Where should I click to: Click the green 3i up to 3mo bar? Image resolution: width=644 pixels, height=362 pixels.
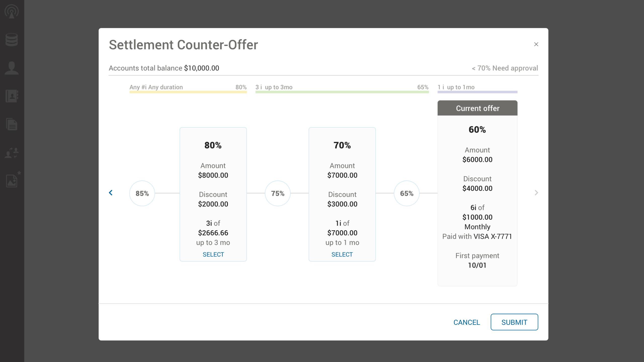coord(342,92)
